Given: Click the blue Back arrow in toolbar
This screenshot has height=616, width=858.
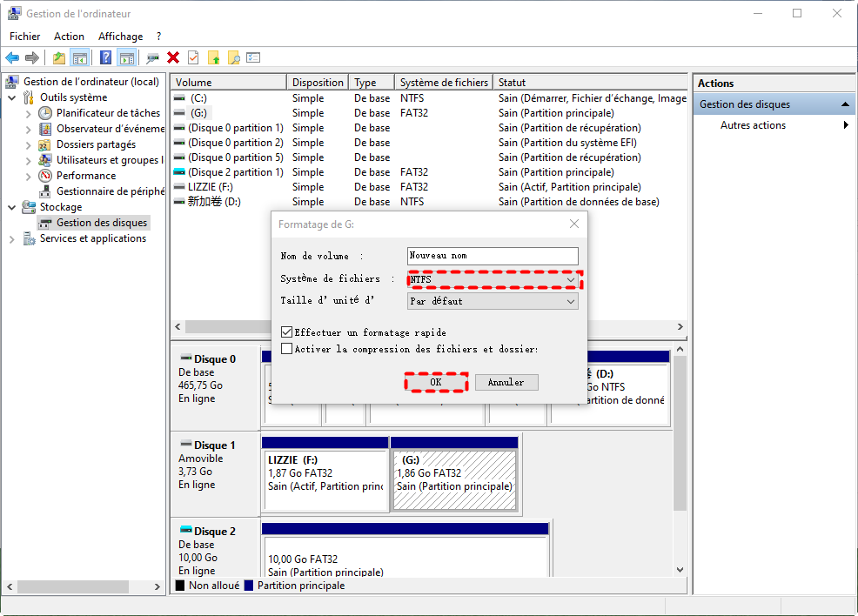Looking at the screenshot, I should [12, 57].
